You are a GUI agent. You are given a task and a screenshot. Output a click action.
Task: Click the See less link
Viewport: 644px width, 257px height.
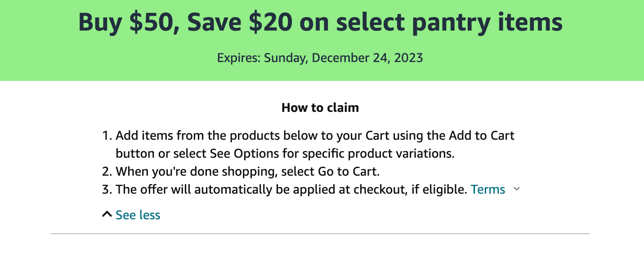[138, 215]
